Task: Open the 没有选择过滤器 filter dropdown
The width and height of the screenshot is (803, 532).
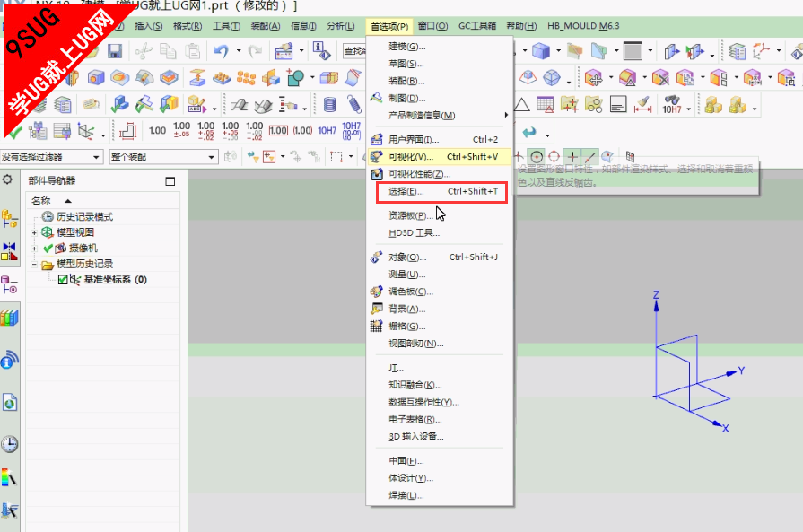Action: (96, 157)
